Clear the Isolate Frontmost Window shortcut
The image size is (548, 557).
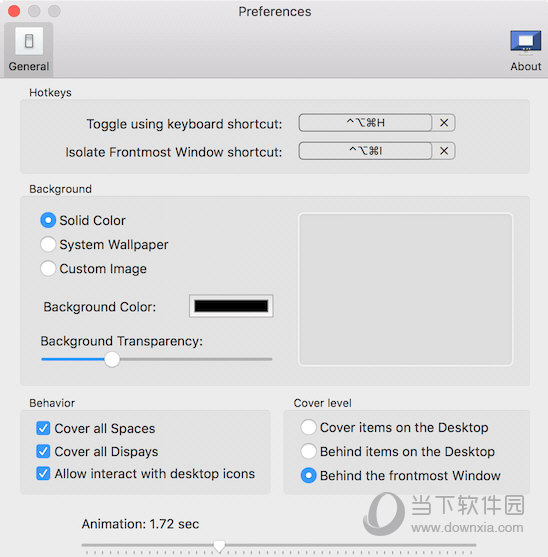pyautogui.click(x=444, y=151)
